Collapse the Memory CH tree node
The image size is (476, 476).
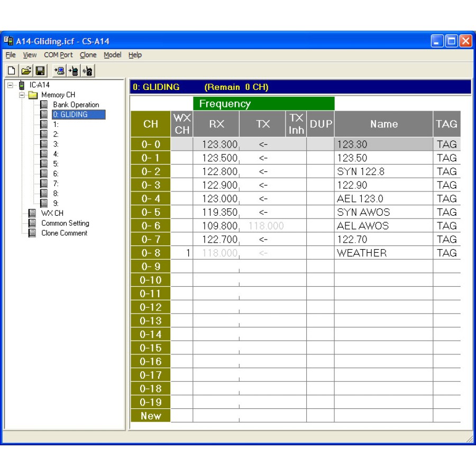point(22,95)
